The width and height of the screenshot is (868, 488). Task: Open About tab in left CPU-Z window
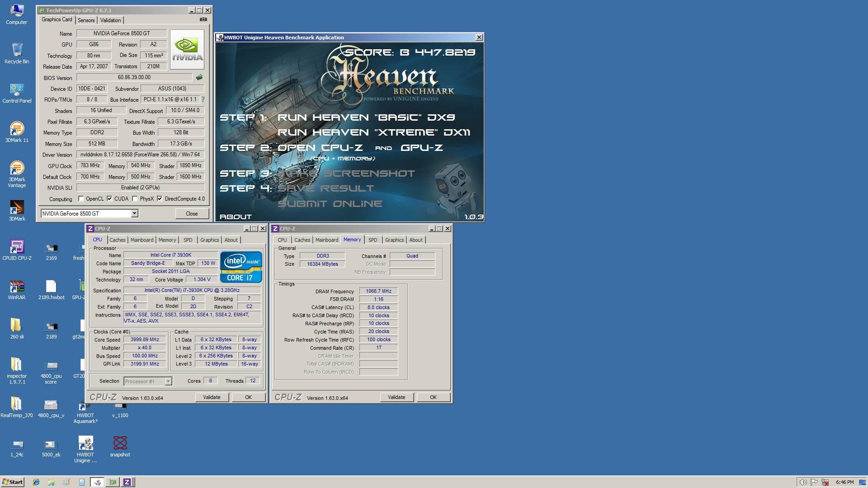click(x=231, y=240)
